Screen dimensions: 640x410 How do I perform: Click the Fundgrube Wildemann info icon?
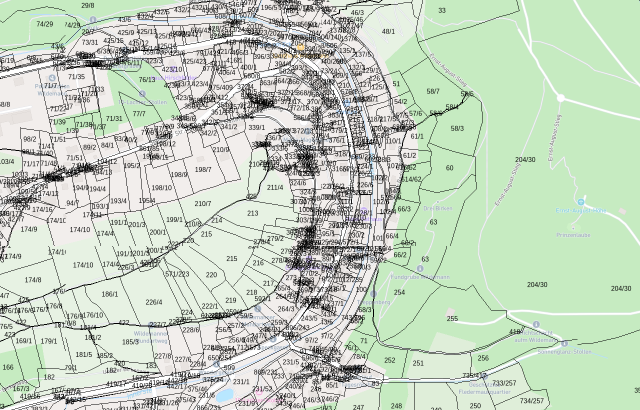(x=420, y=268)
